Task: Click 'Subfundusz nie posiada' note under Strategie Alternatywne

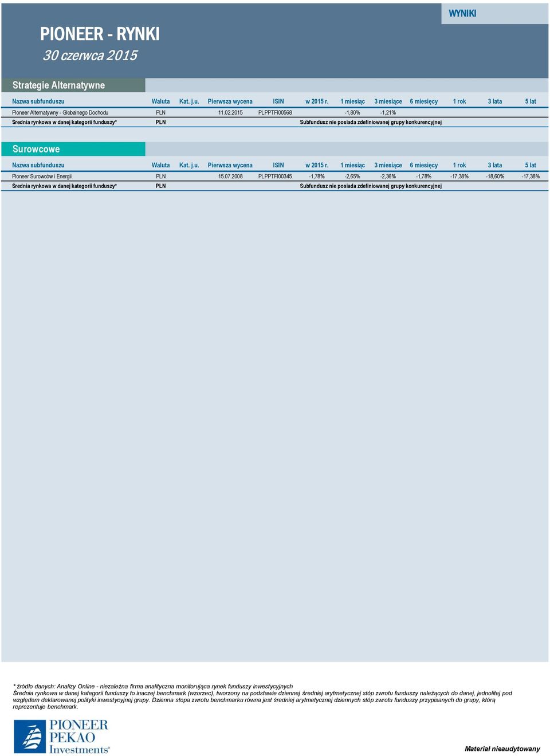Action: pos(371,122)
